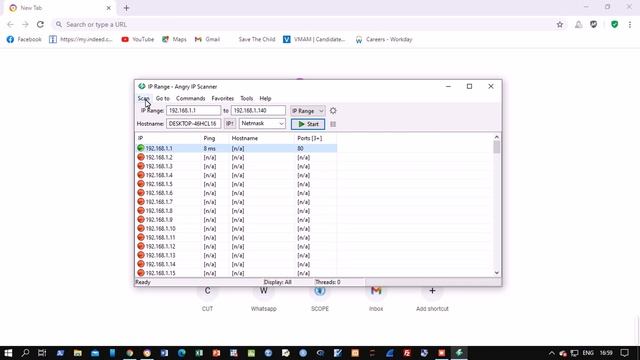Select the alive host row 192.168.1.1
This screenshot has height=360, width=640.
[x=236, y=148]
